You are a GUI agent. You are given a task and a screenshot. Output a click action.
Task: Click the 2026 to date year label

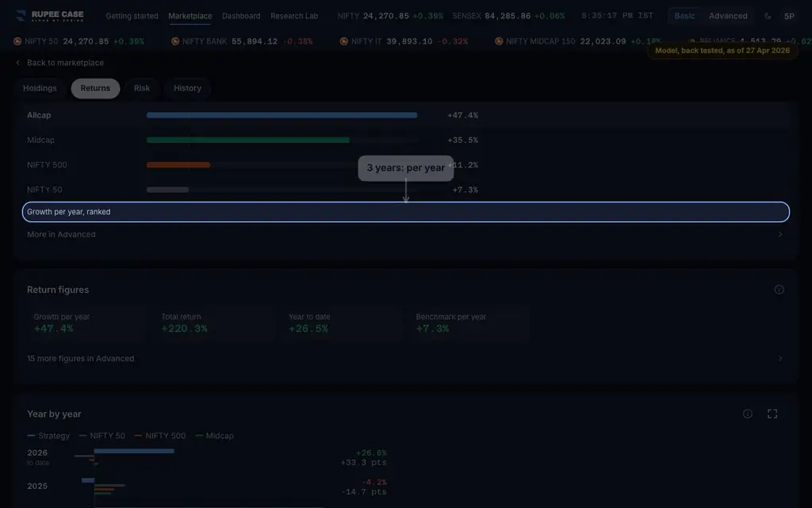pyautogui.click(x=38, y=457)
